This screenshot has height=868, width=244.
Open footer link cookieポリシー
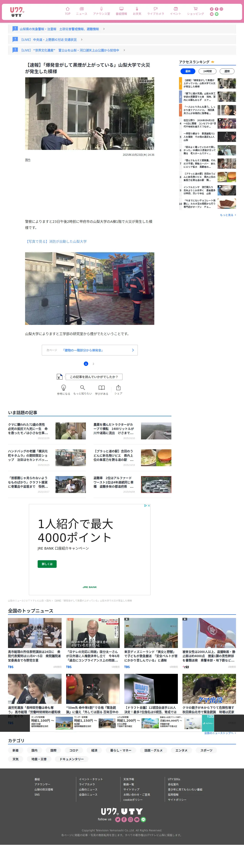coord(133,800)
